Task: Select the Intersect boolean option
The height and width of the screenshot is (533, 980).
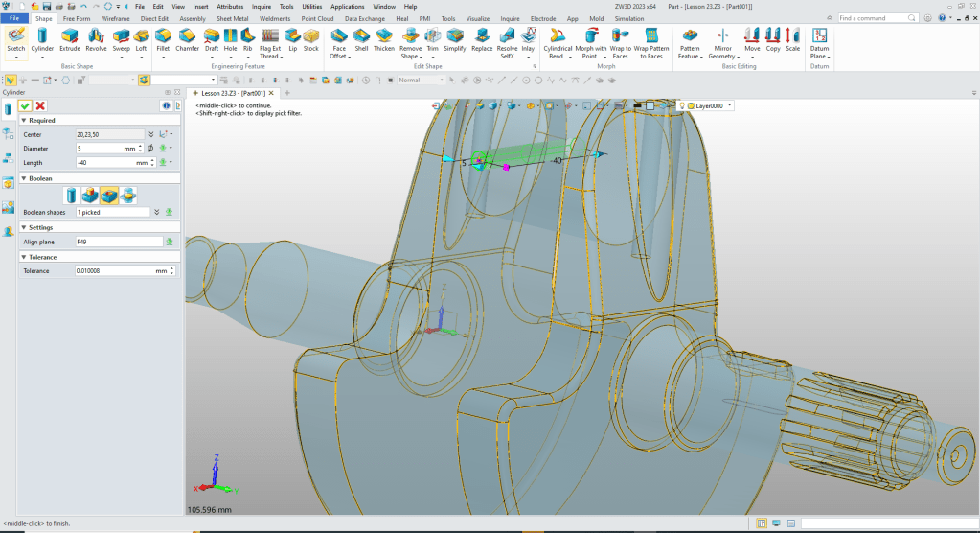Action: pos(126,196)
